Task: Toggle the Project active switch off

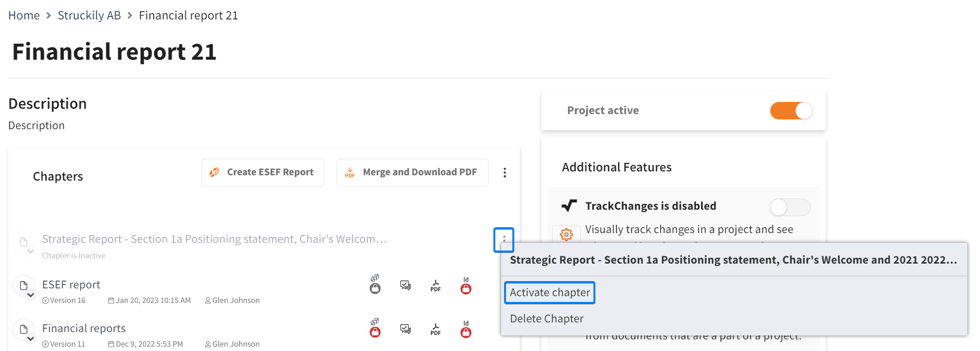Action: tap(791, 111)
